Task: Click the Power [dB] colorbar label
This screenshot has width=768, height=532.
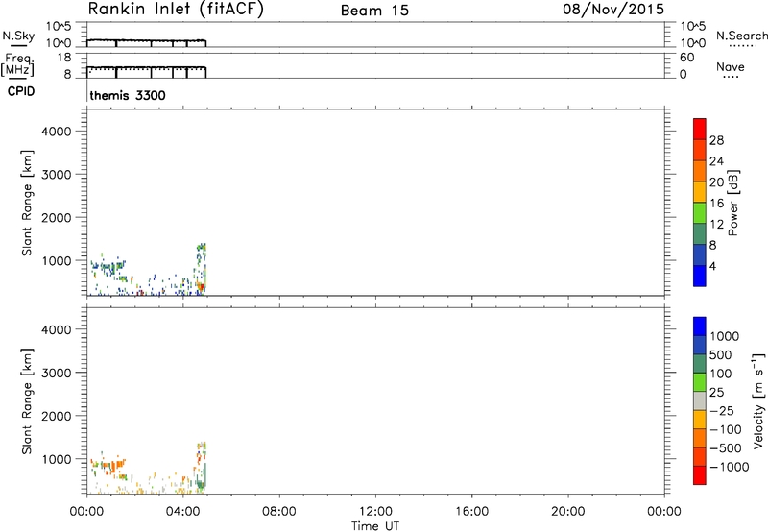Action: (732, 203)
